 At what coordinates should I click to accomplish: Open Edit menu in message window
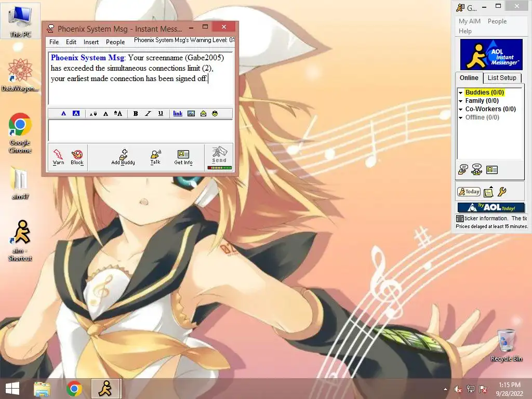click(x=71, y=42)
